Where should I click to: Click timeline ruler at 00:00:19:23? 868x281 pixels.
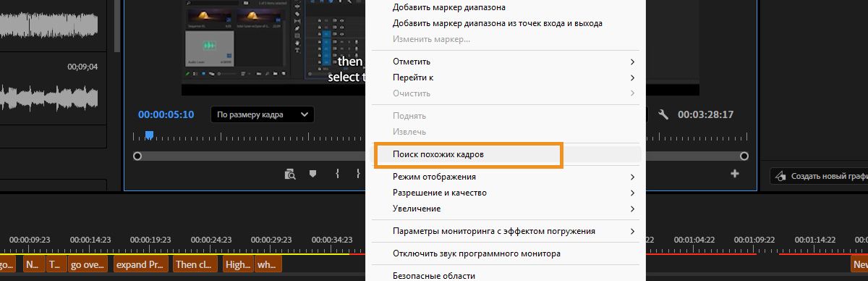coord(150,239)
